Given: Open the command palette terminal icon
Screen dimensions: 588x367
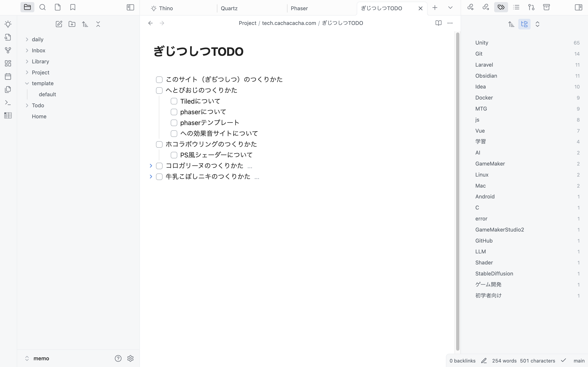Looking at the screenshot, I should [x=8, y=102].
